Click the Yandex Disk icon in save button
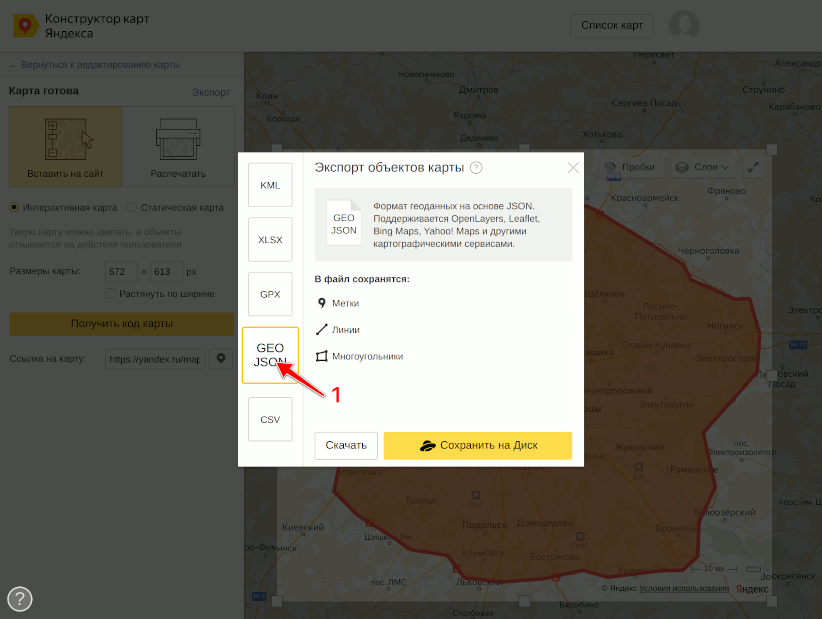 [x=428, y=446]
